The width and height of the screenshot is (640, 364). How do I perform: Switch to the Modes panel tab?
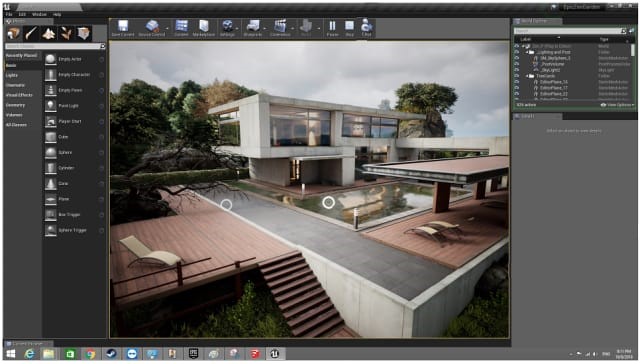coord(28,21)
